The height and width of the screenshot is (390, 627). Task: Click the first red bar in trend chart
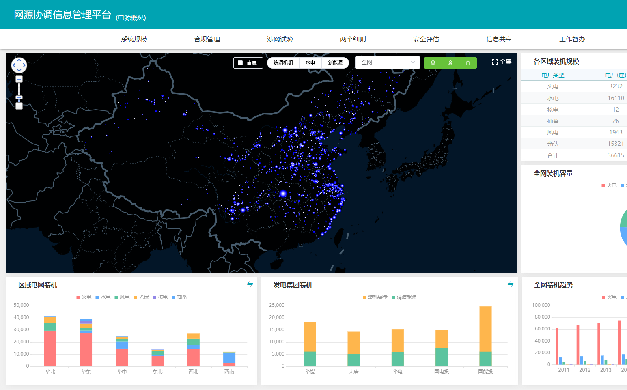557,346
